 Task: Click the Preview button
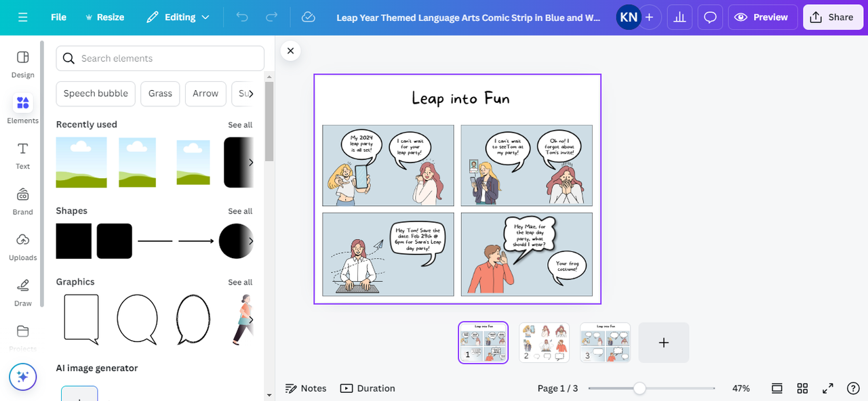pos(763,17)
